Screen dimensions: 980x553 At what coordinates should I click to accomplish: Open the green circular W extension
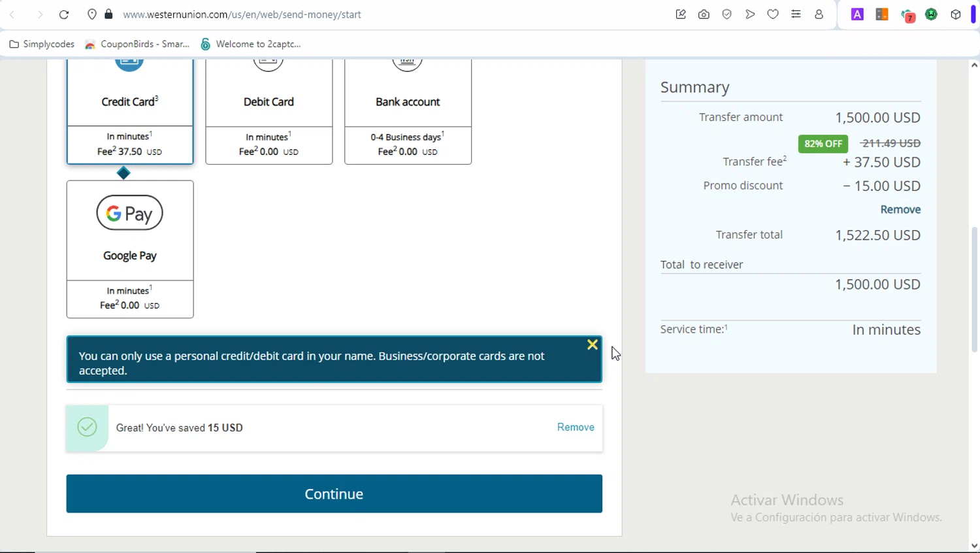(932, 14)
